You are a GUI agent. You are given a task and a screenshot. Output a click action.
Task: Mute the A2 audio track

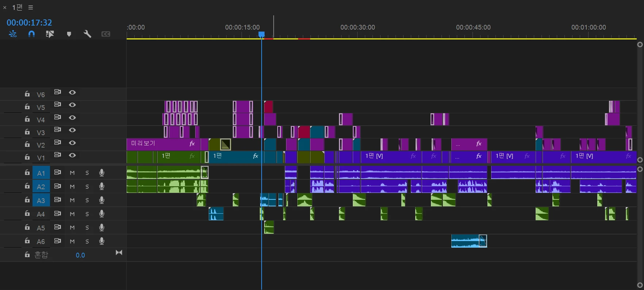click(x=72, y=187)
